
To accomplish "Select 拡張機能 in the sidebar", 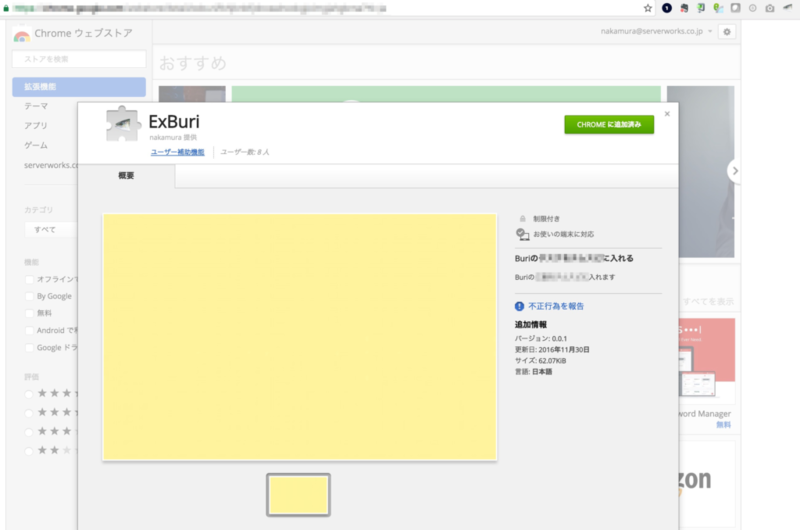I will 79,87.
